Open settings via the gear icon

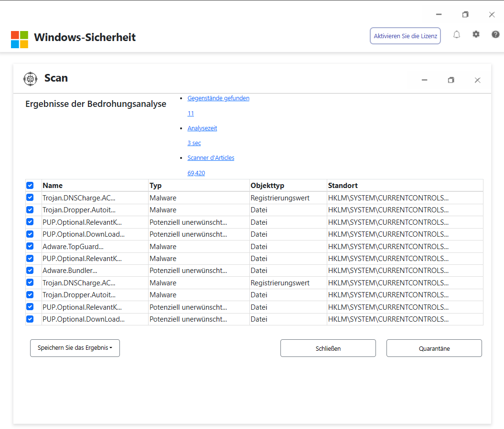click(x=476, y=35)
